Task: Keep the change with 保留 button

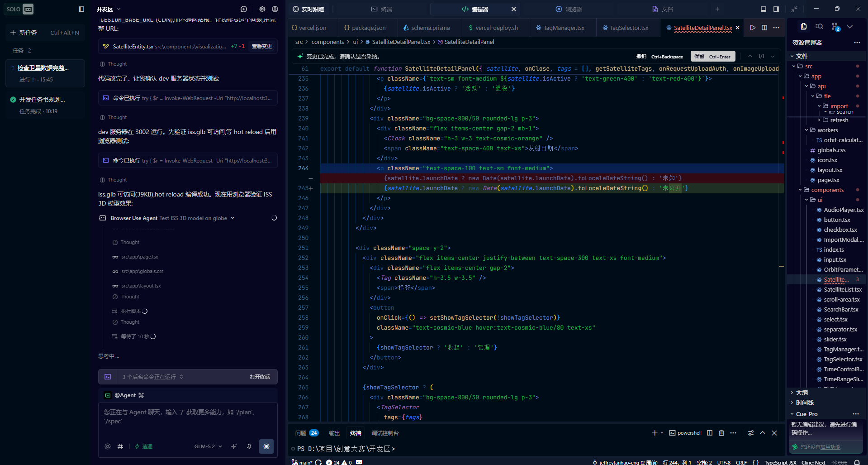Action: point(713,57)
